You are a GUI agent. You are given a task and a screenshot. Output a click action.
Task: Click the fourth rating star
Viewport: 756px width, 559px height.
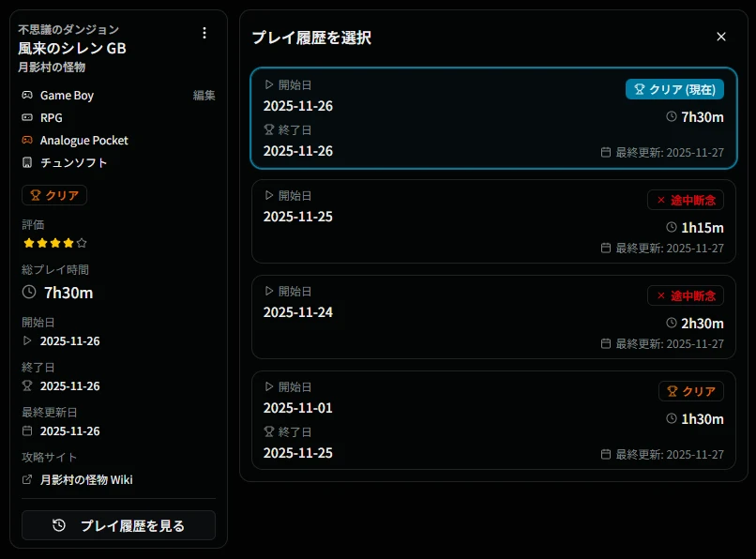68,243
